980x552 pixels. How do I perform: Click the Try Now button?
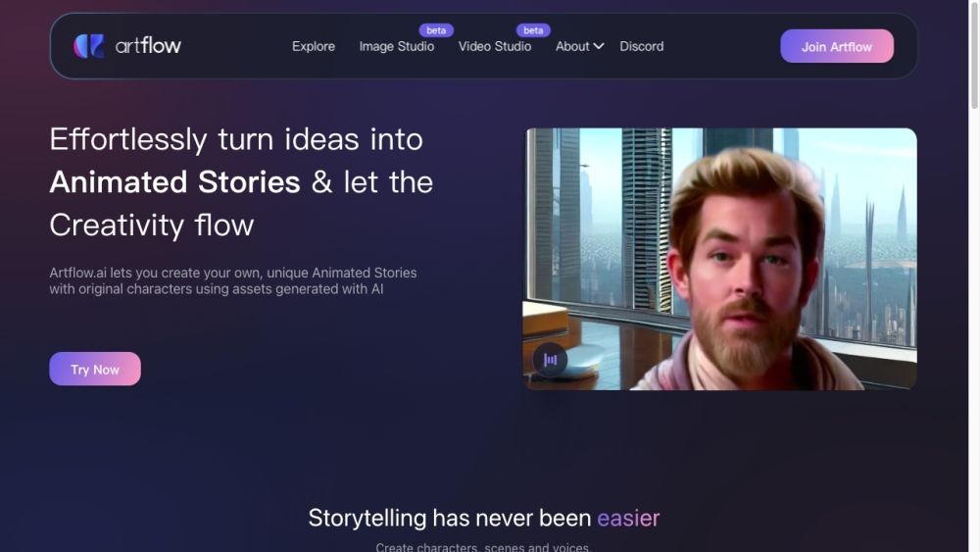95,370
